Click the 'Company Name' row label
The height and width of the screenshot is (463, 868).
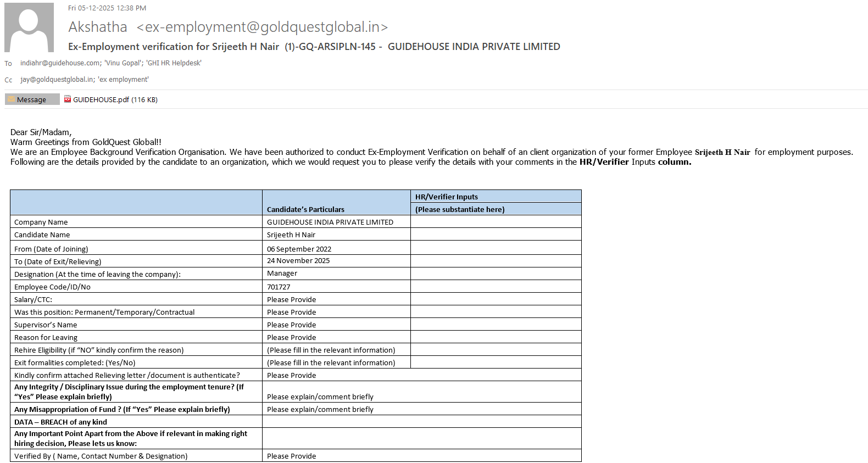tap(41, 222)
